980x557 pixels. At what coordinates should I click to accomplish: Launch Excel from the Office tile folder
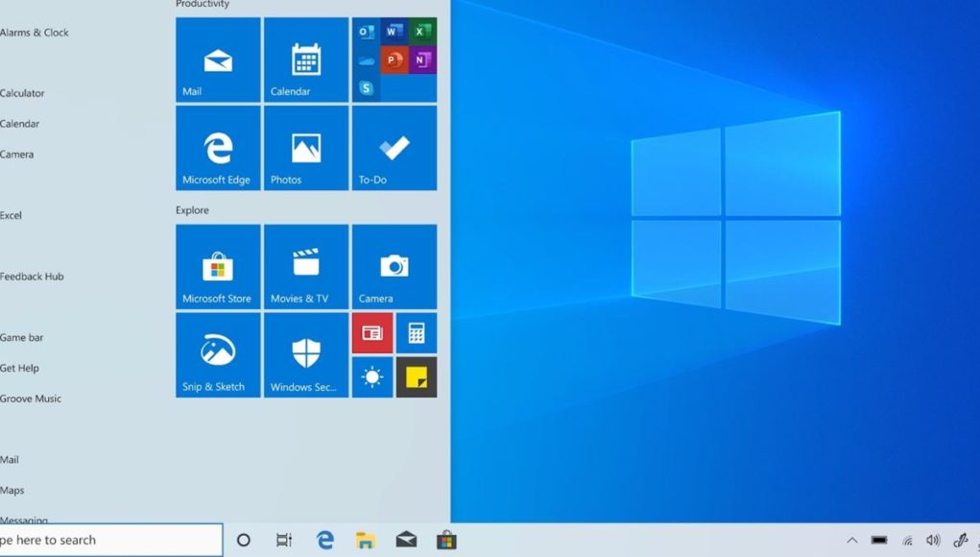coord(422,32)
